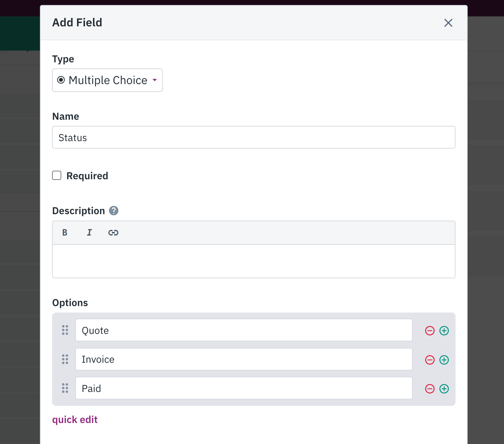Viewport: 504px width, 444px height.
Task: Open the Description help question mark
Action: [x=114, y=211]
